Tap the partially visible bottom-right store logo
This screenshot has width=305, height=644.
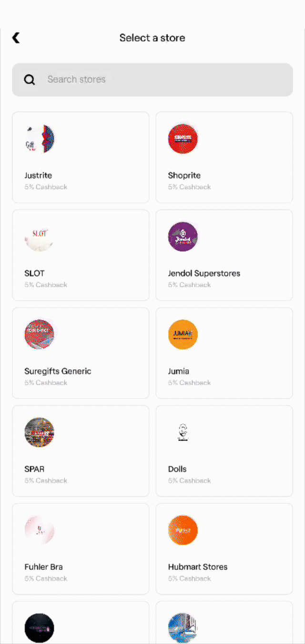pyautogui.click(x=183, y=628)
